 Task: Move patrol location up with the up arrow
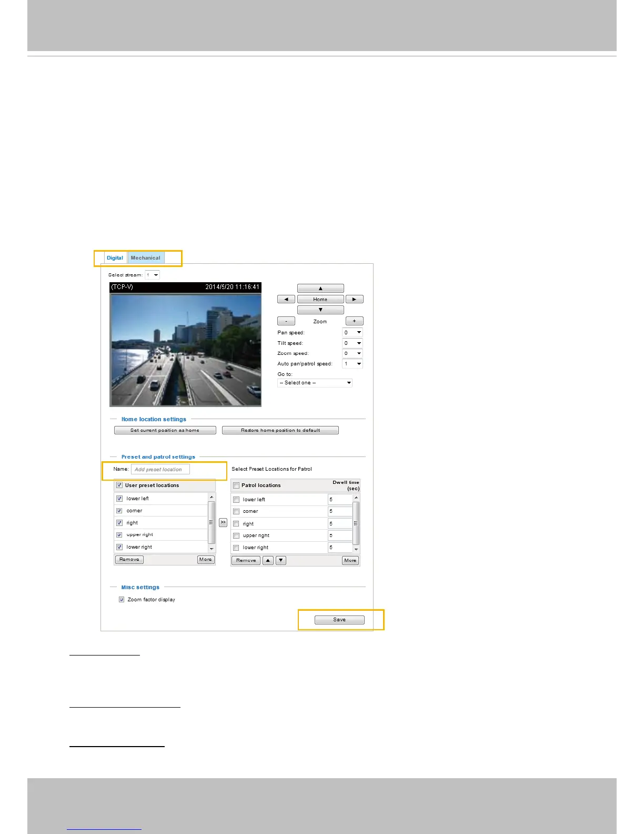click(268, 560)
